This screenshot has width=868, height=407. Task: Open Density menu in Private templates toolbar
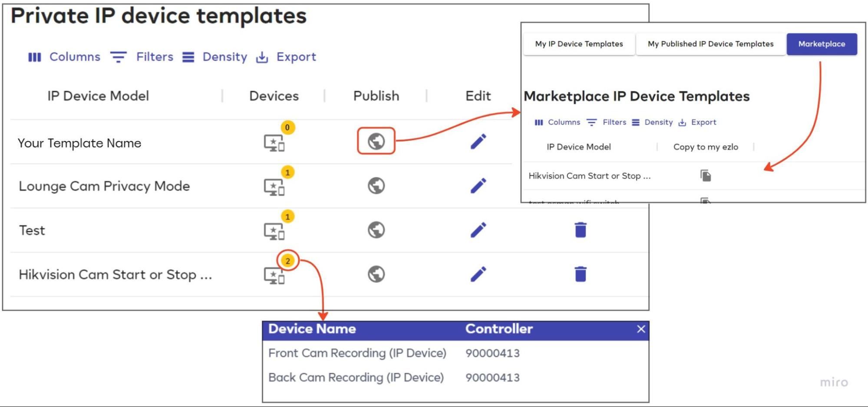215,57
